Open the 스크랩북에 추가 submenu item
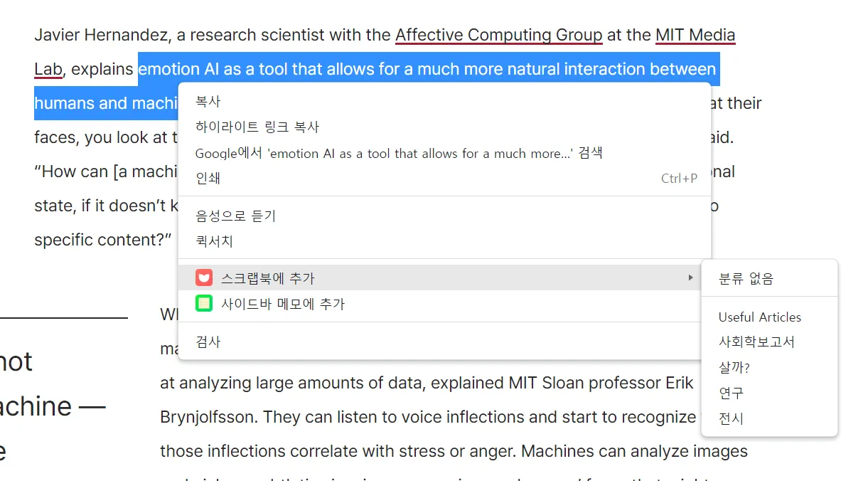This screenshot has height=481, width=868. (x=267, y=278)
